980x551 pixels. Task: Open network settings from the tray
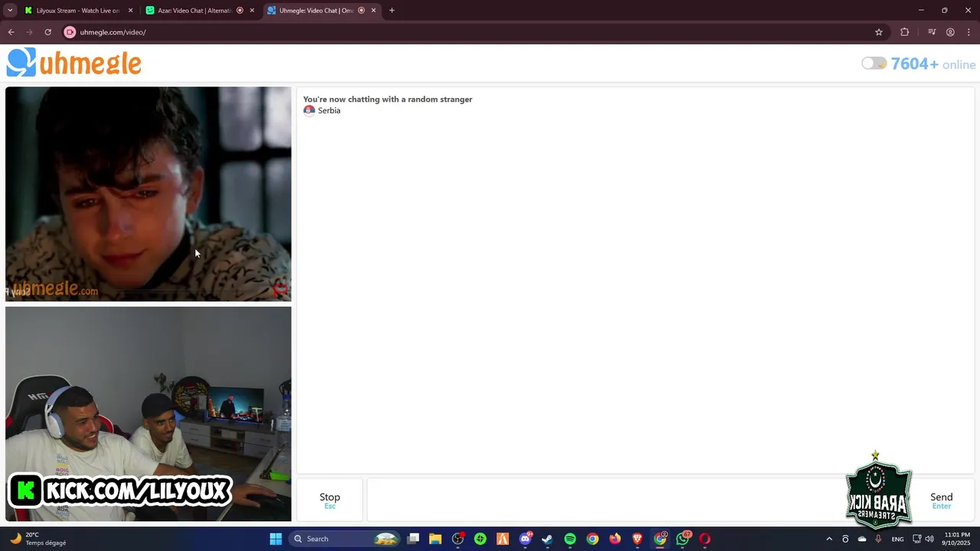(917, 539)
